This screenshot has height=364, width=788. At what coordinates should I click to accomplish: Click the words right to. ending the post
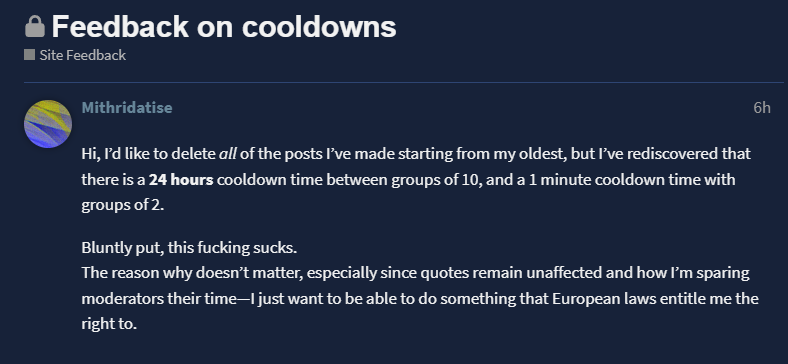point(109,324)
